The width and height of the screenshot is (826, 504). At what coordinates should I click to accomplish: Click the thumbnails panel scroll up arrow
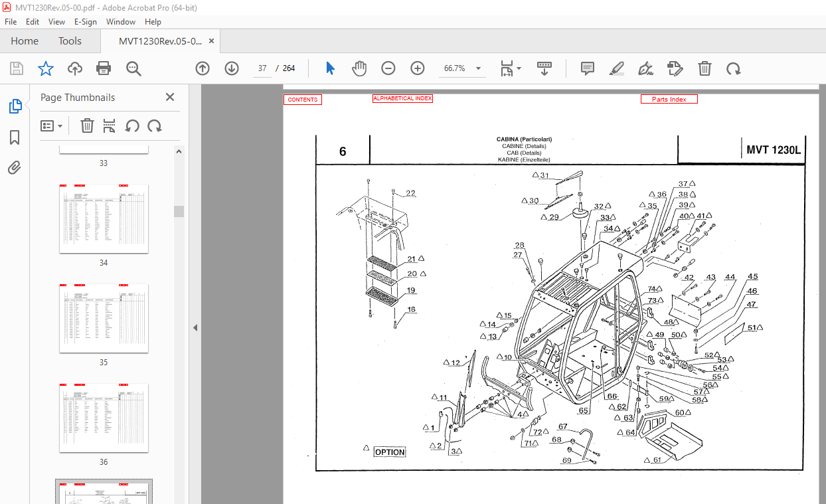click(x=179, y=151)
